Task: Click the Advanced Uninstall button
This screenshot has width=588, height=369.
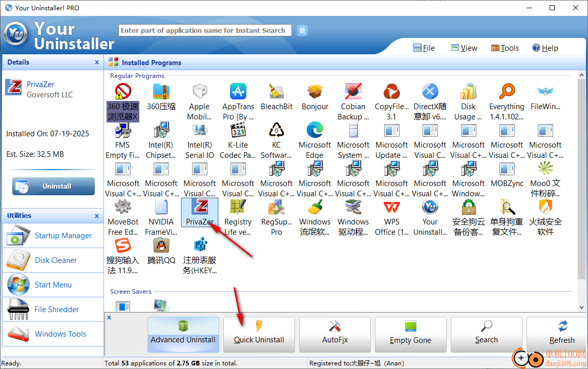Action: click(183, 335)
